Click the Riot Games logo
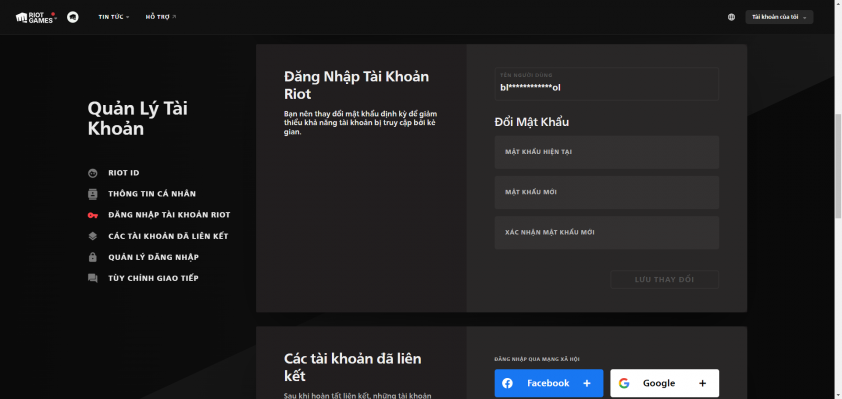This screenshot has height=399, width=842. pos(36,17)
